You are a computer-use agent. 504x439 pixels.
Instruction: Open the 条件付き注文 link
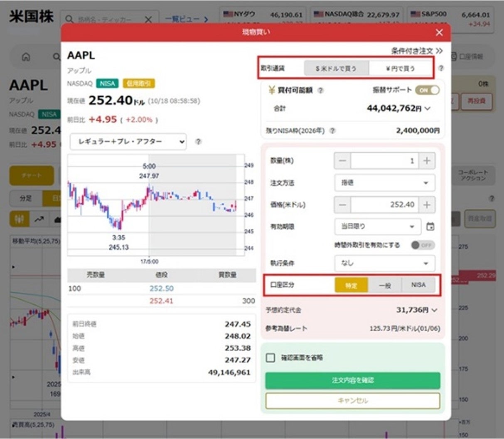coord(416,51)
